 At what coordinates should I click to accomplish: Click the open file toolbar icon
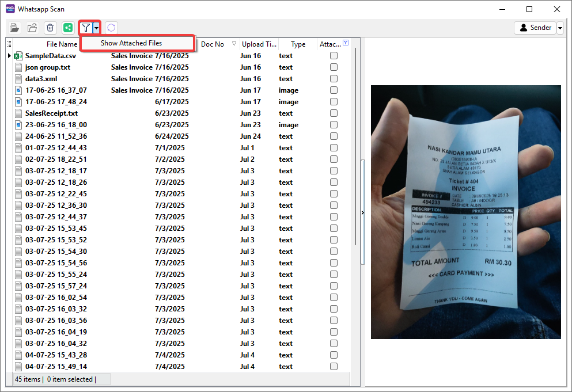[14, 28]
